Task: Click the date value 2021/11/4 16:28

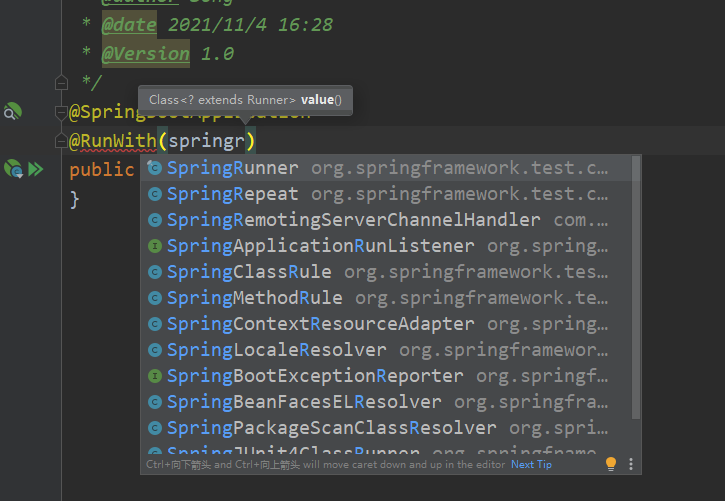Action: (x=250, y=25)
